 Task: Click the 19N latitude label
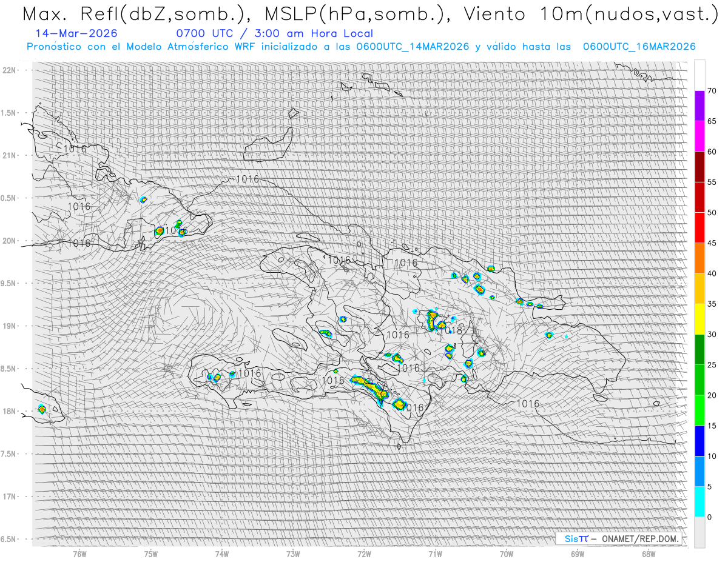coord(10,326)
